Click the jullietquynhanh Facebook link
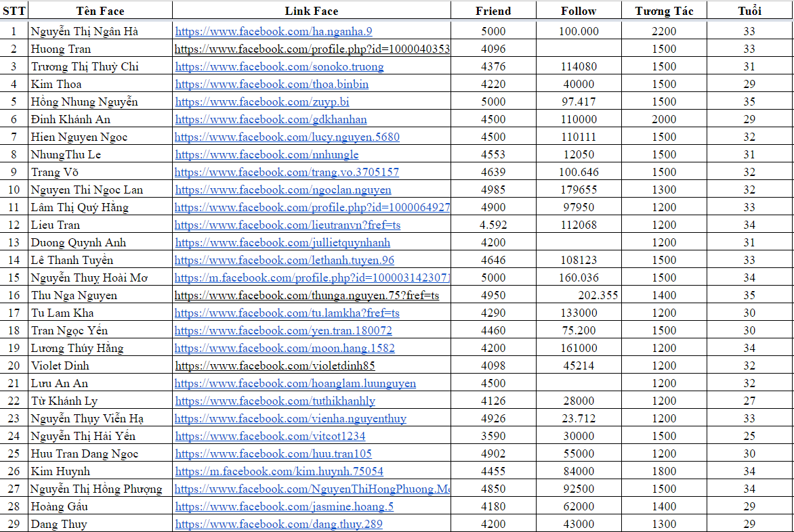 (283, 242)
